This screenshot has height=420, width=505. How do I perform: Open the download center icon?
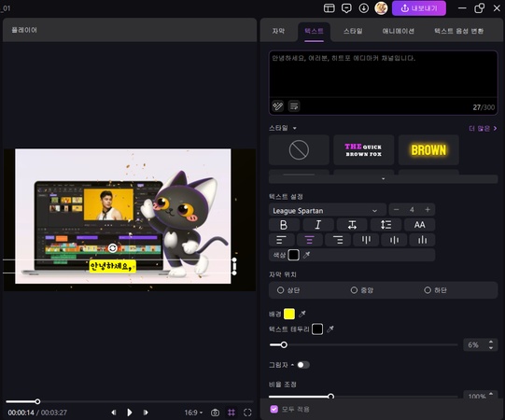[x=364, y=8]
